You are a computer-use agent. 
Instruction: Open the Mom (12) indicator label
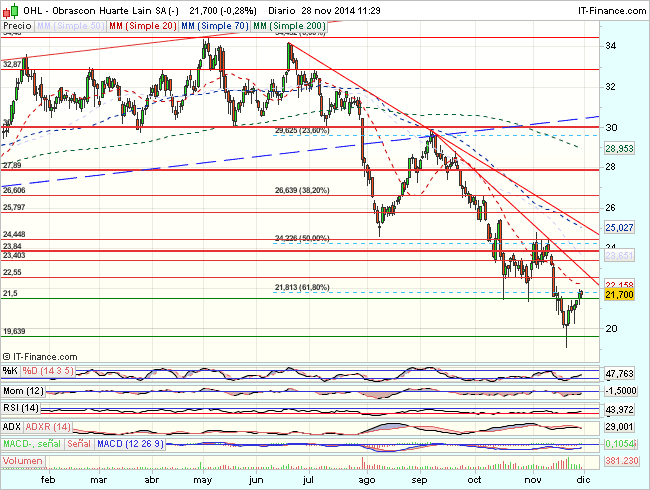click(x=23, y=391)
